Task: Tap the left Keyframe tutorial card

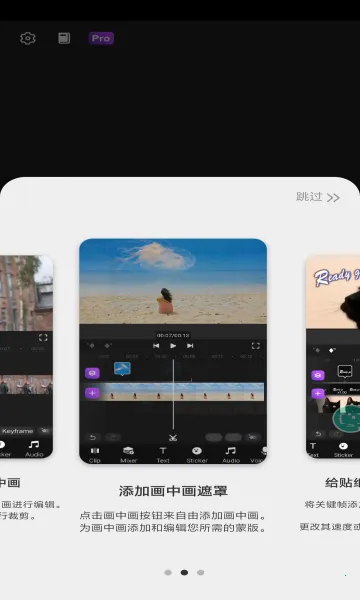Action: click(26, 357)
